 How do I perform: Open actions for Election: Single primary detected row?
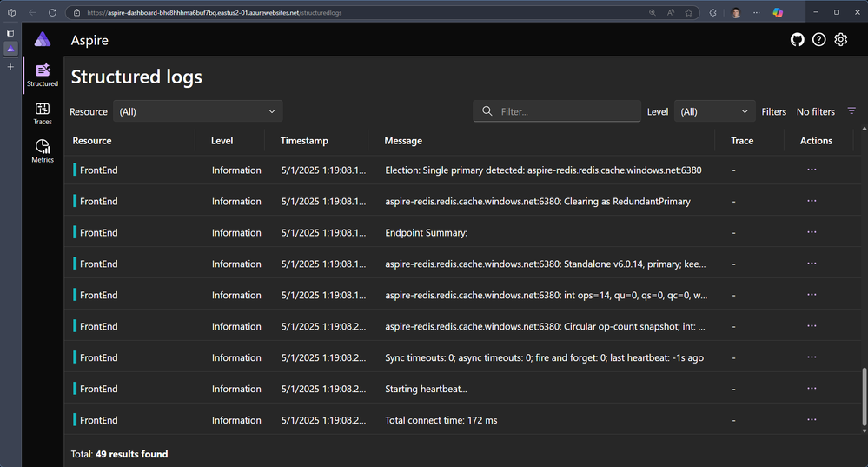[x=812, y=170]
